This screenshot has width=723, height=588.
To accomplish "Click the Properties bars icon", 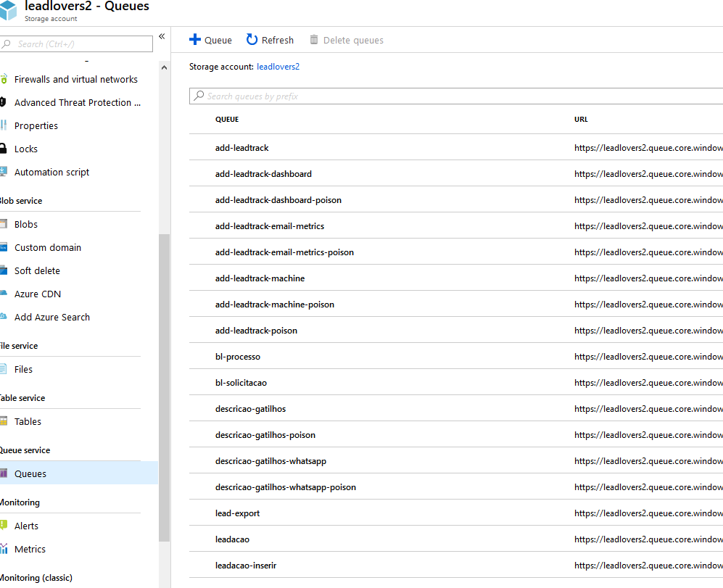I will (4, 125).
